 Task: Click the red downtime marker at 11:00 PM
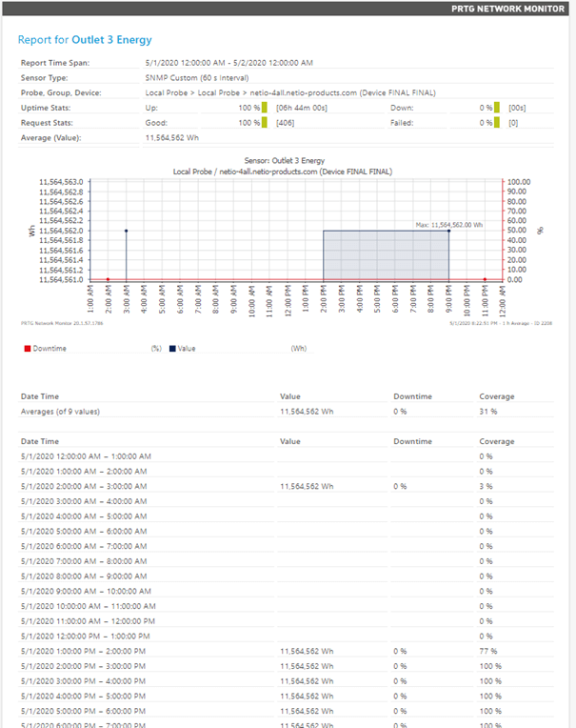point(485,279)
